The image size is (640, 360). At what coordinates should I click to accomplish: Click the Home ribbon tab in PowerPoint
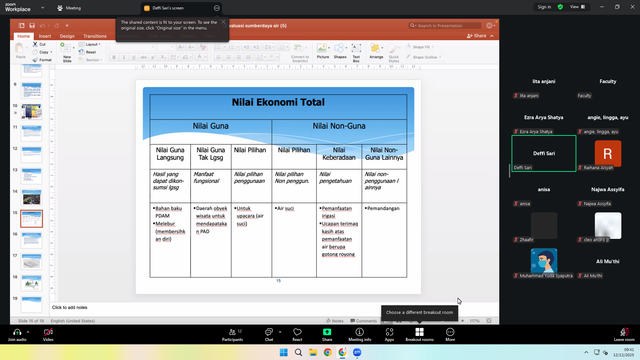coord(23,36)
